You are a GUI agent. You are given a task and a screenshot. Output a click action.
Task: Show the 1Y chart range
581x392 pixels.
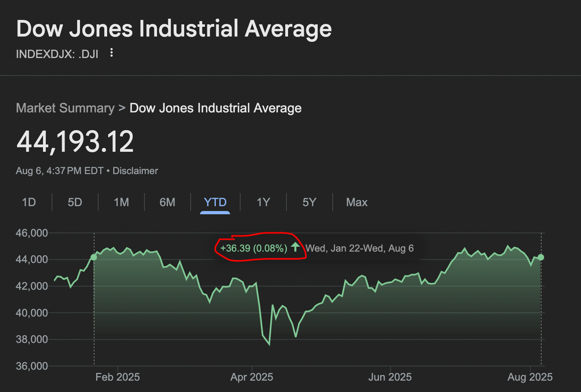[263, 202]
